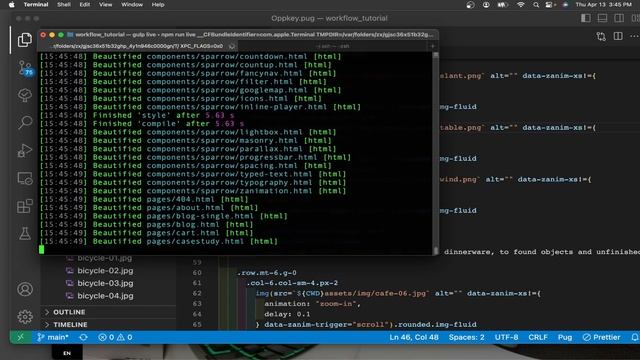Select bicycle-04.jpg in Explorer

click(105, 296)
